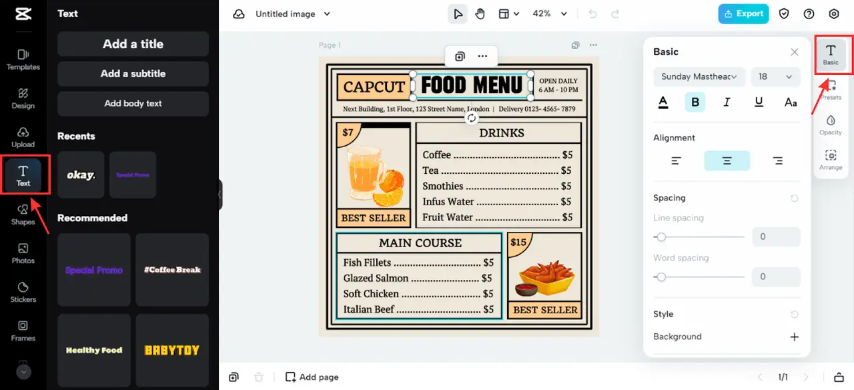
Task: Toggle italic formatting
Action: click(x=727, y=102)
